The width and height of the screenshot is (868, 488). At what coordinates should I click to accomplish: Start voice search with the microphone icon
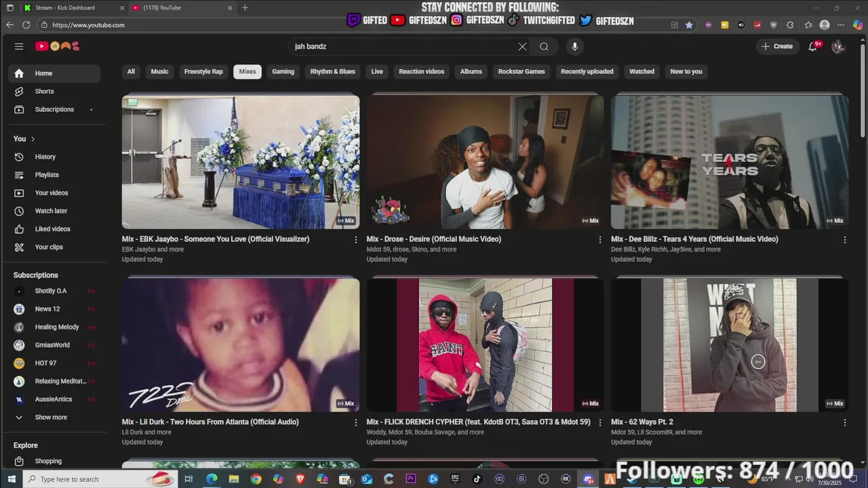[575, 47]
